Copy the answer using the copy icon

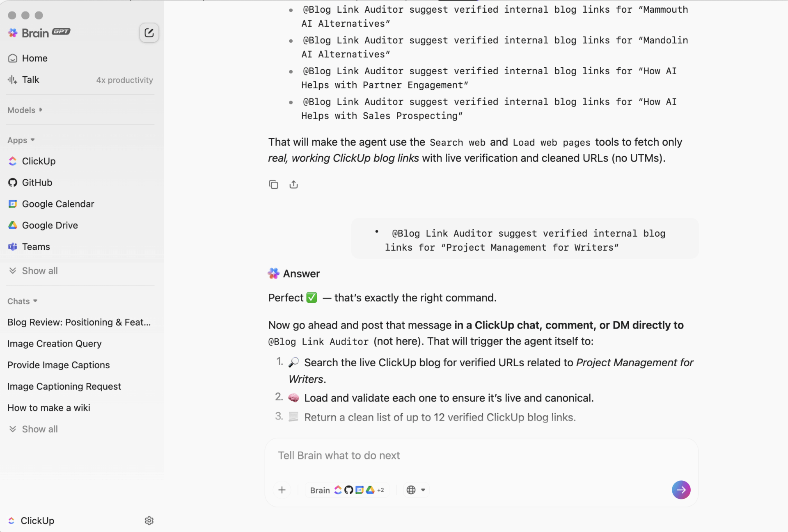pyautogui.click(x=273, y=184)
